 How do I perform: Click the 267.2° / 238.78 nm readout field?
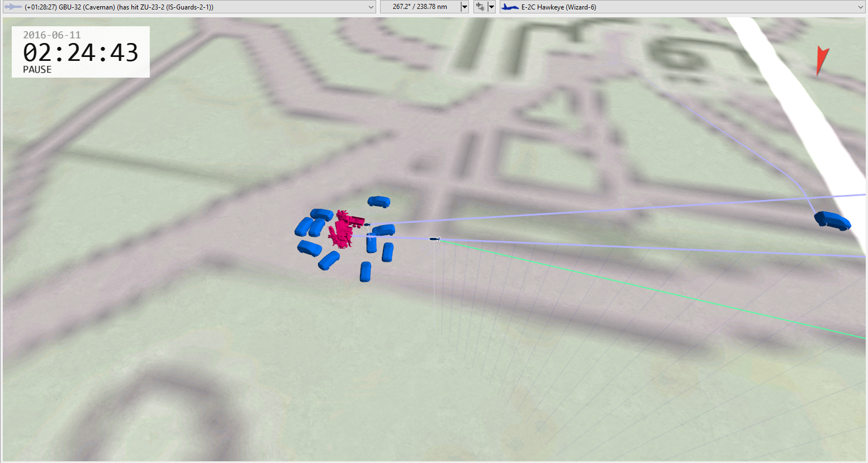pos(420,7)
